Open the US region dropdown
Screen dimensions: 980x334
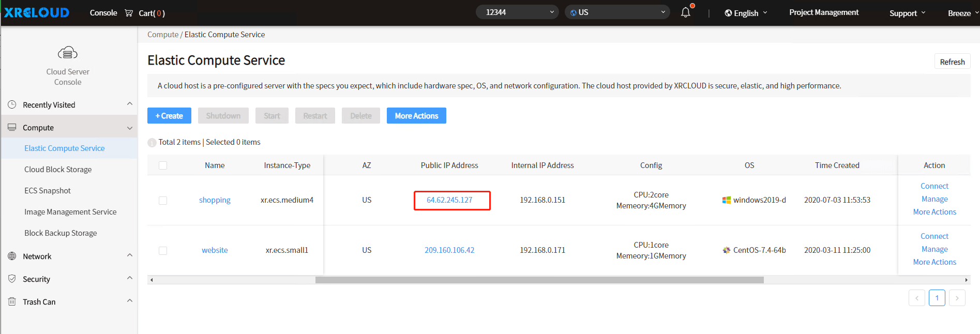coord(617,12)
